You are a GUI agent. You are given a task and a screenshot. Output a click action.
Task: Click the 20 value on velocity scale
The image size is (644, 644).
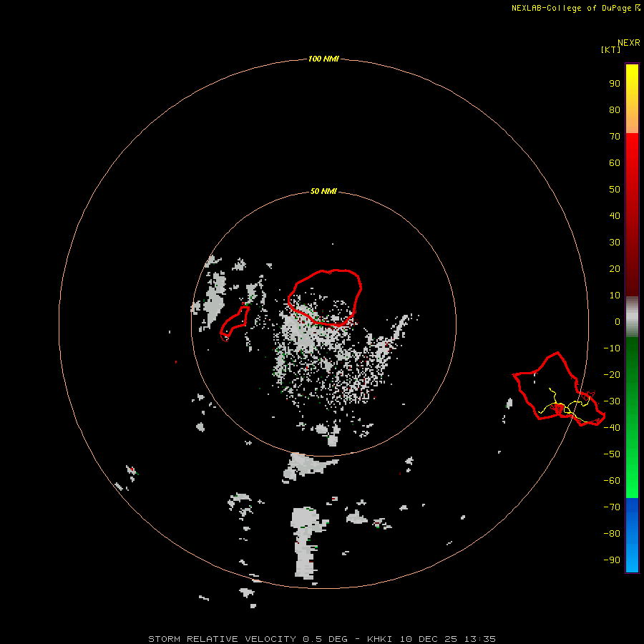tap(615, 268)
